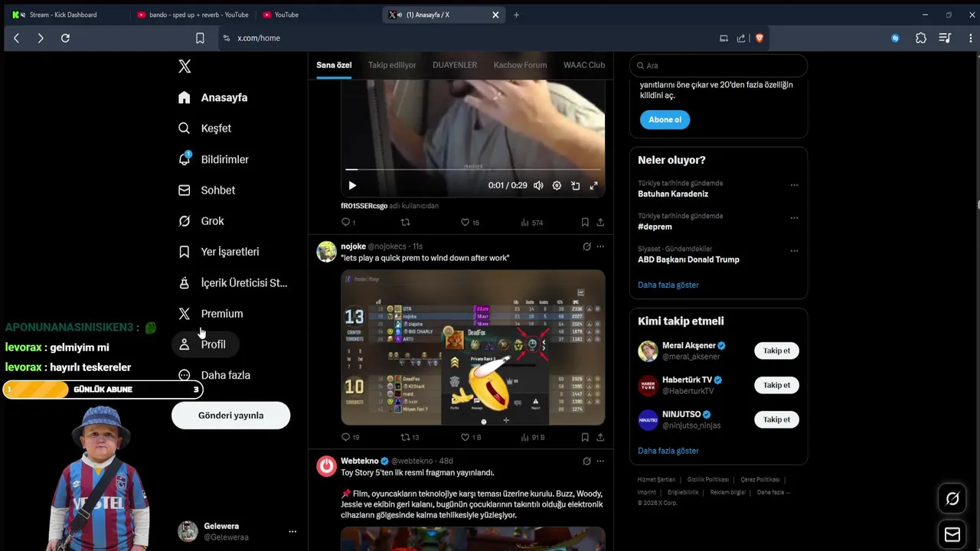Open Gelewera account options dots
The width and height of the screenshot is (980, 551).
292,531
